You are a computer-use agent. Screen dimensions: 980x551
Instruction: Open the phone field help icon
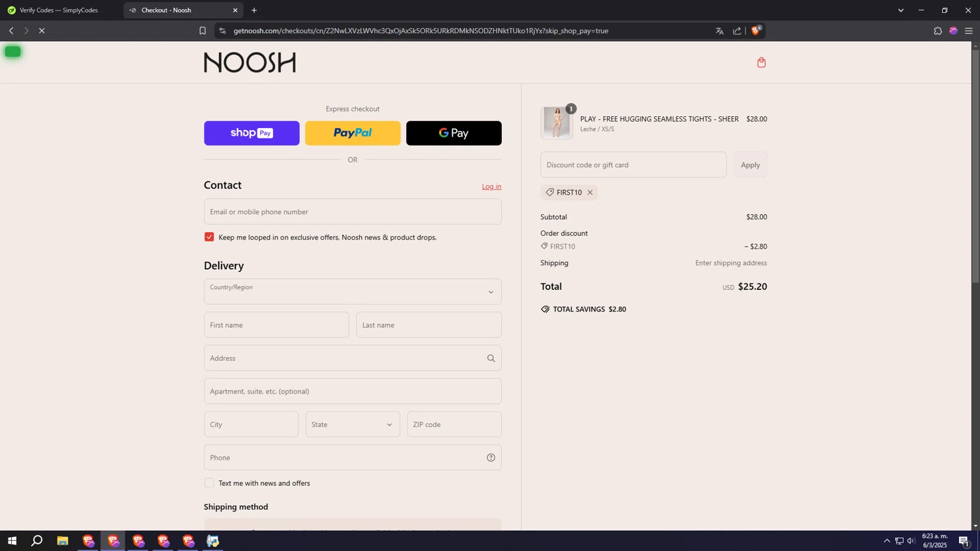(x=491, y=458)
